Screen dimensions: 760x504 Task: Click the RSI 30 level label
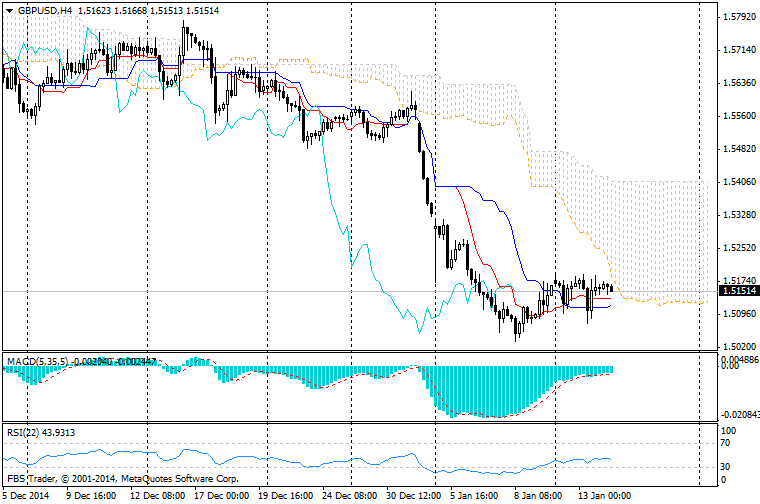(x=726, y=467)
